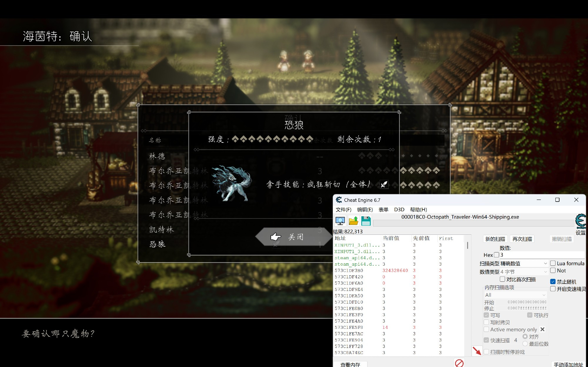Click the value 324328640
The height and width of the screenshot is (367, 588).
pos(395,270)
